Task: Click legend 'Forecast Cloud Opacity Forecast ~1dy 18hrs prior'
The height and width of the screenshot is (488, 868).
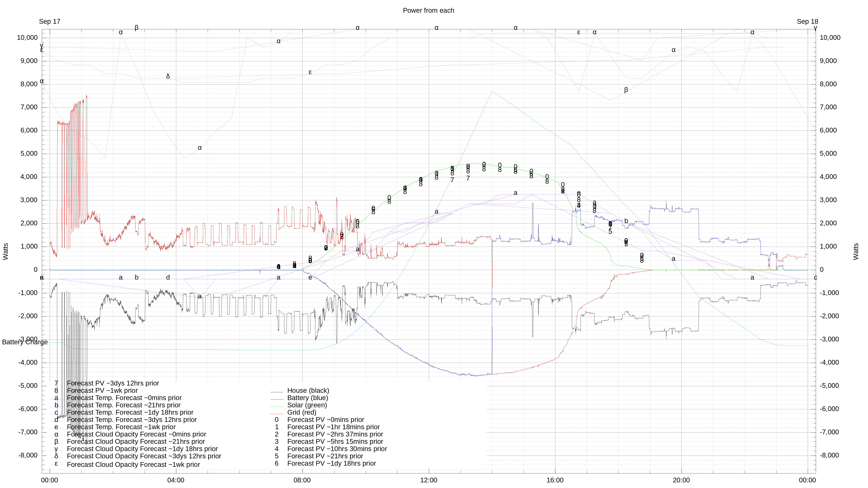Action: click(x=142, y=449)
